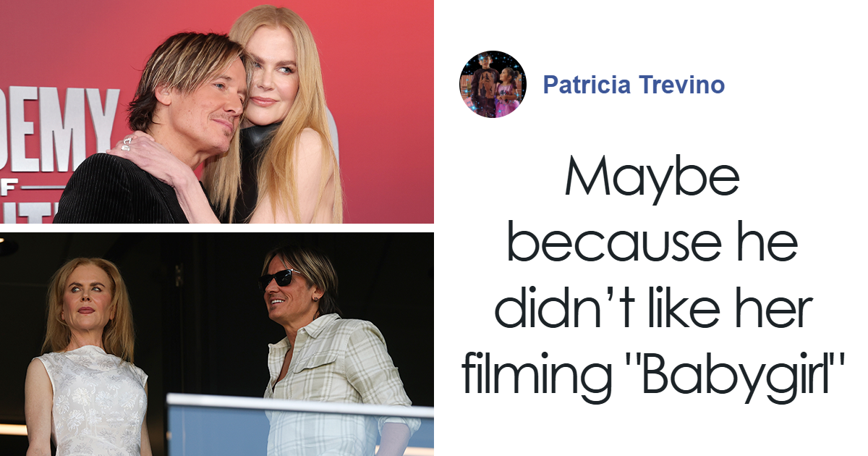Click the "DEMY" lettering on red backdrop
Image resolution: width=868 pixels, height=456 pixels.
59,128
